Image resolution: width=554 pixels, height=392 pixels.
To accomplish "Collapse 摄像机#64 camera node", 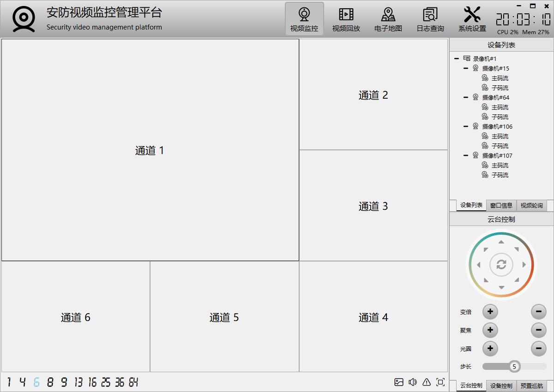I will 466,97.
